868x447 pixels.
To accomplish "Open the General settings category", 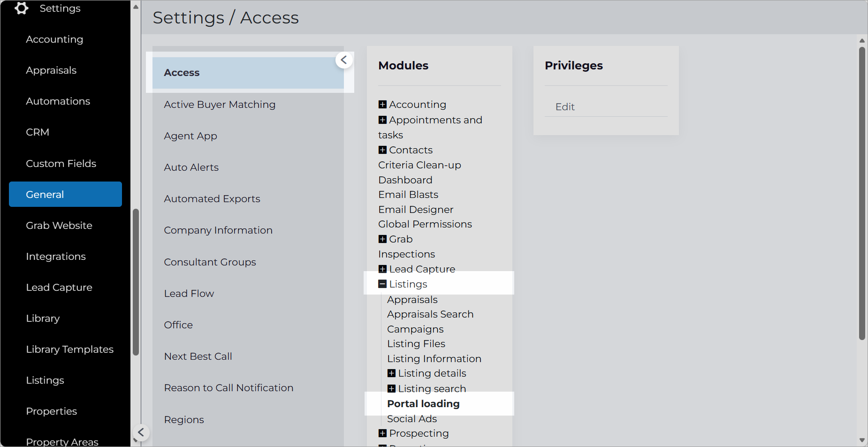I will (x=65, y=194).
